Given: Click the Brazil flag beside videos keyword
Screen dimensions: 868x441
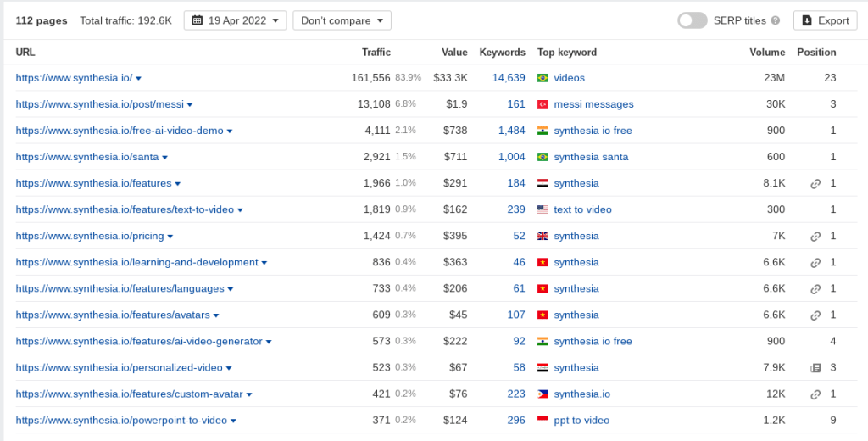Looking at the screenshot, I should click(x=542, y=78).
